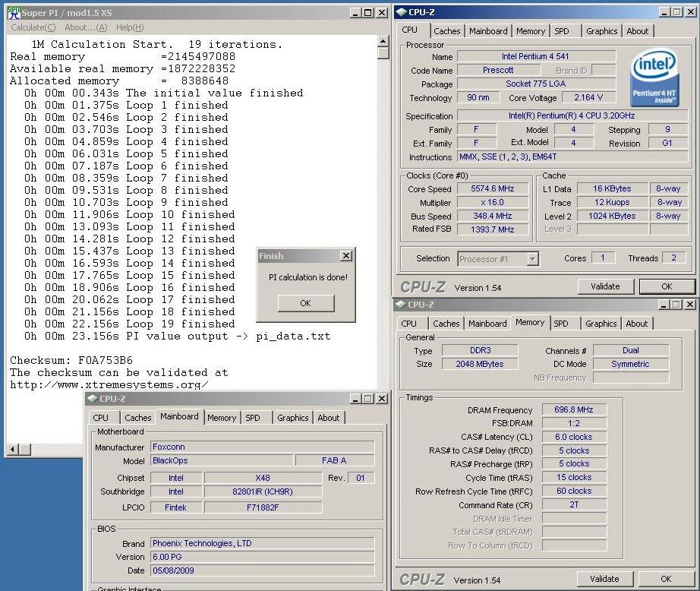Click the Level 2 cache value 1024 KBytes
700x591 pixels.
pos(612,216)
